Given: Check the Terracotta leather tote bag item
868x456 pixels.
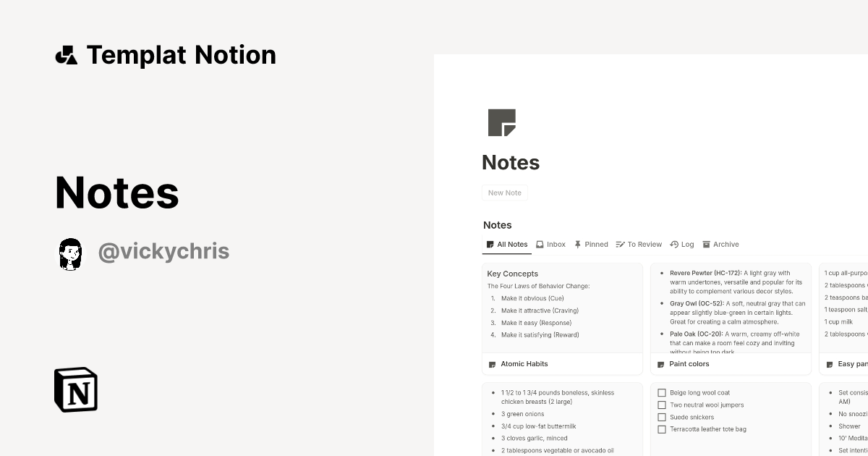Looking at the screenshot, I should (x=662, y=429).
